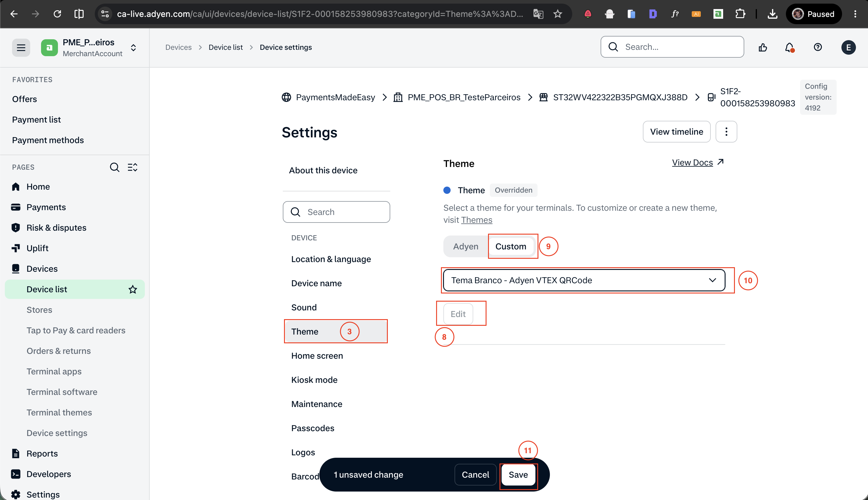Image resolution: width=868 pixels, height=500 pixels.
Task: Open notifications bell icon
Action: [790, 47]
